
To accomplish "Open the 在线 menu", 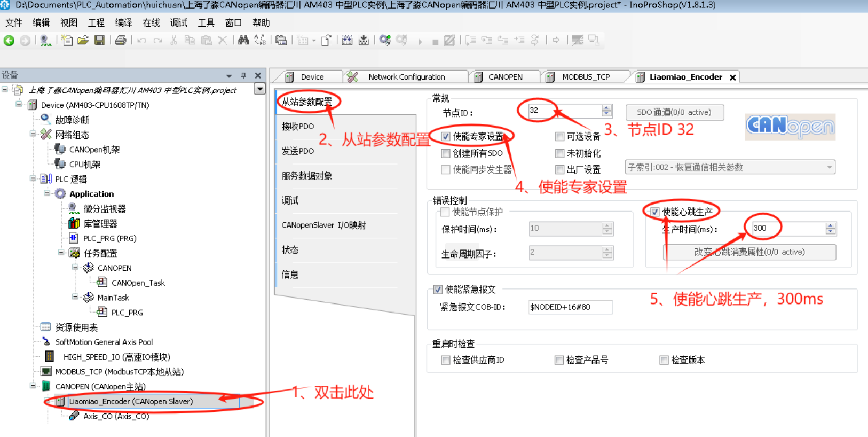I will (151, 22).
